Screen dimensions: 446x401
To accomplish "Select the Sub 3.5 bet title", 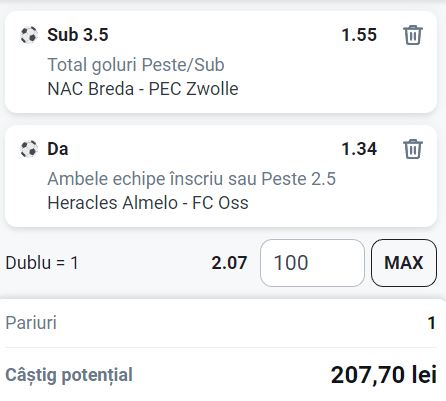I will click(x=78, y=35).
